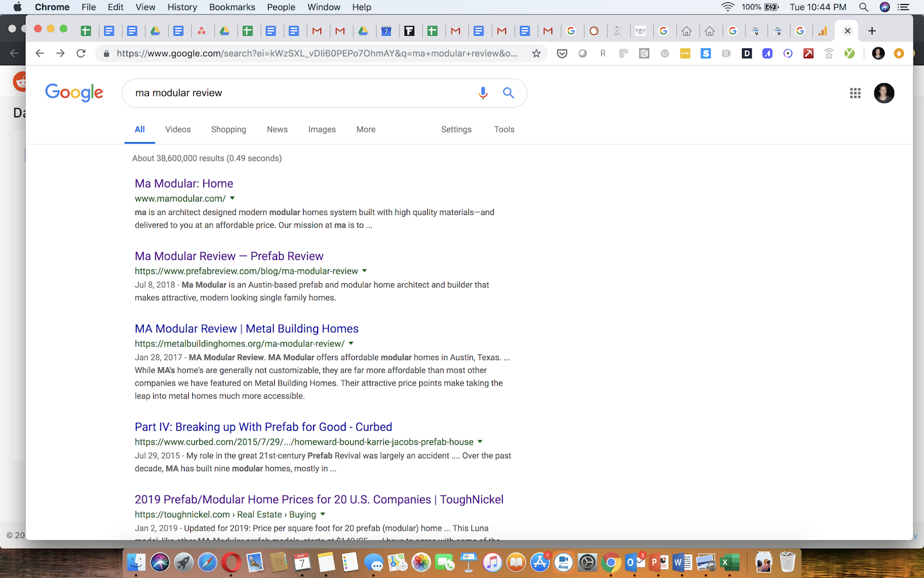Image resolution: width=924 pixels, height=578 pixels.
Task: Expand options arrow for prefabreview.com result
Action: click(364, 271)
